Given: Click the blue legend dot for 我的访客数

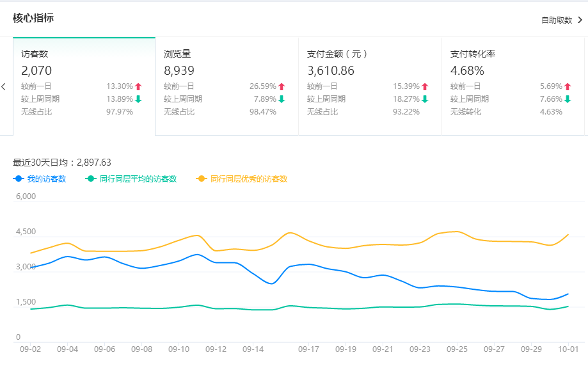Looking at the screenshot, I should 19,179.
